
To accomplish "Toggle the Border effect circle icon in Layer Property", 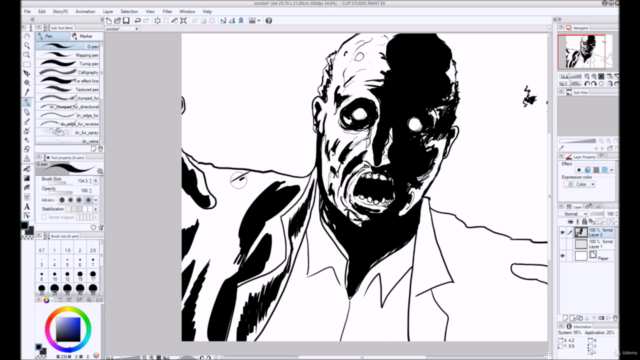I will pos(579,170).
